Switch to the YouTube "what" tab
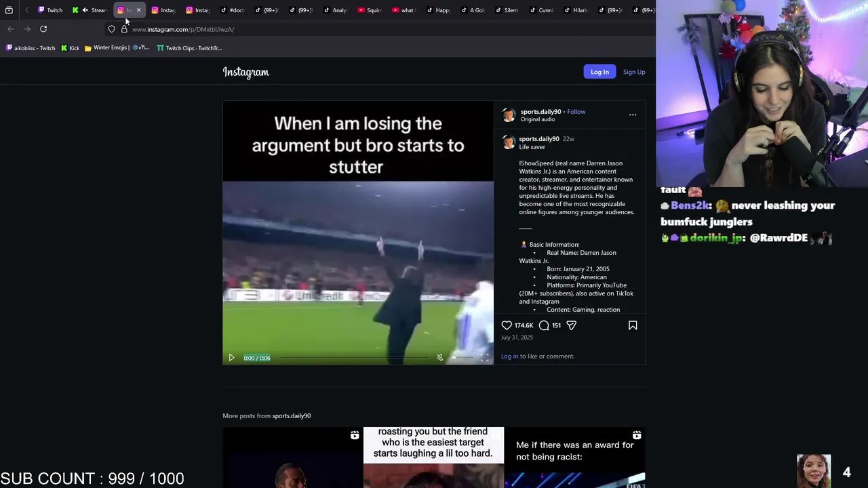Image resolution: width=868 pixels, height=488 pixels. pyautogui.click(x=403, y=10)
